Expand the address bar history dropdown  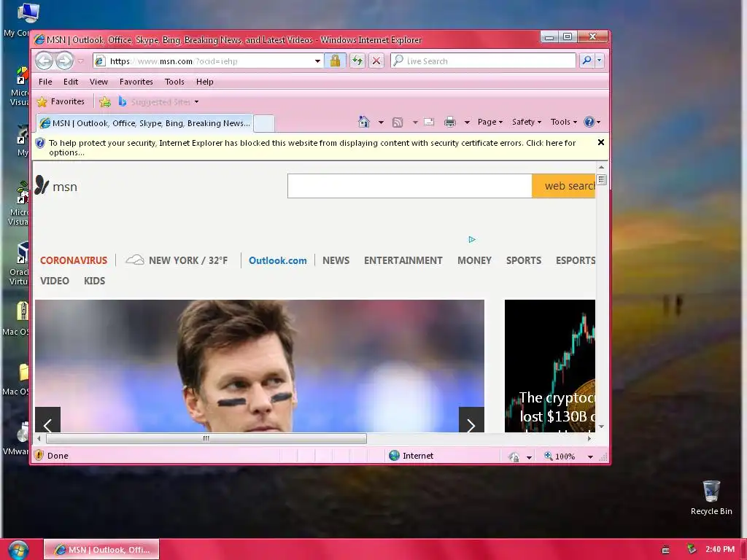[x=317, y=61]
